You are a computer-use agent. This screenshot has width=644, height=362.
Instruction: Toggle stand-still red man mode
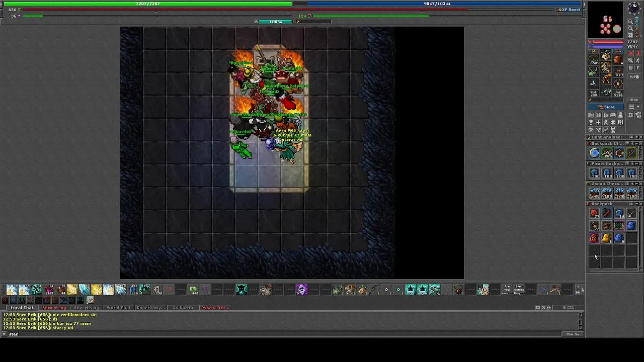638,53
